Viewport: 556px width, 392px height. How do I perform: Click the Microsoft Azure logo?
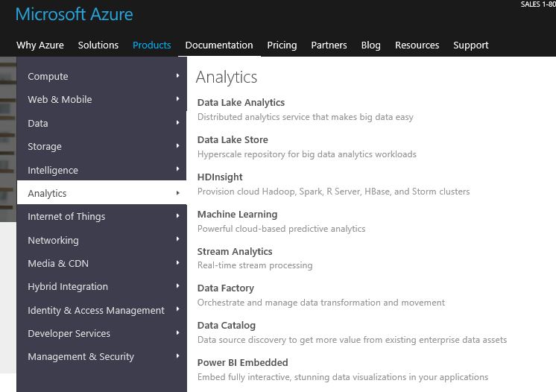[x=74, y=14]
